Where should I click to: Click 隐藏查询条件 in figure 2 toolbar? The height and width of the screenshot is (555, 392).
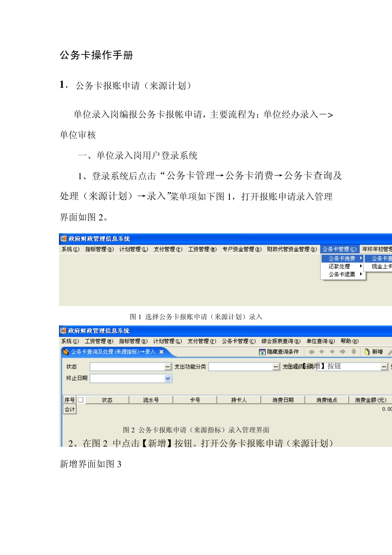tap(279, 352)
